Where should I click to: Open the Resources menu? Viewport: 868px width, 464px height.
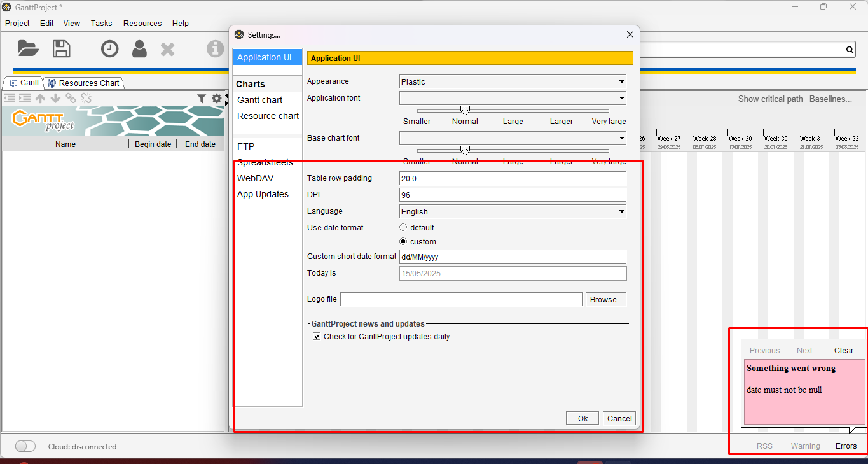142,23
